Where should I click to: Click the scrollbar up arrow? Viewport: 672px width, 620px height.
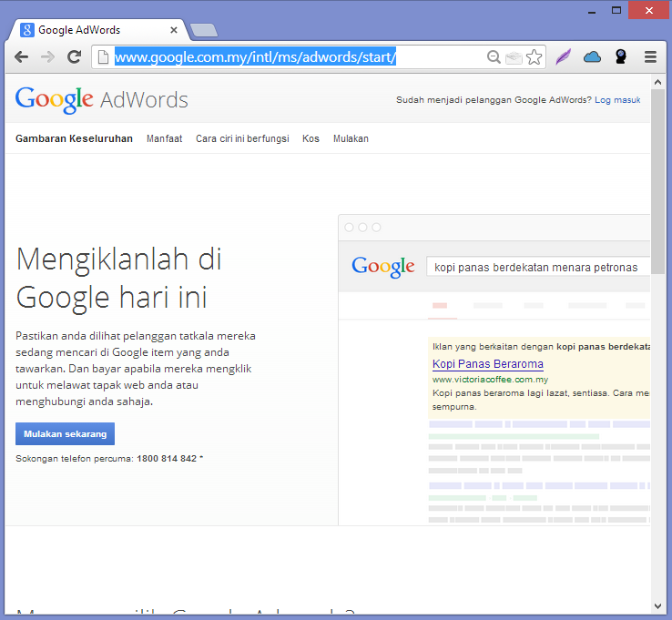pyautogui.click(x=657, y=82)
